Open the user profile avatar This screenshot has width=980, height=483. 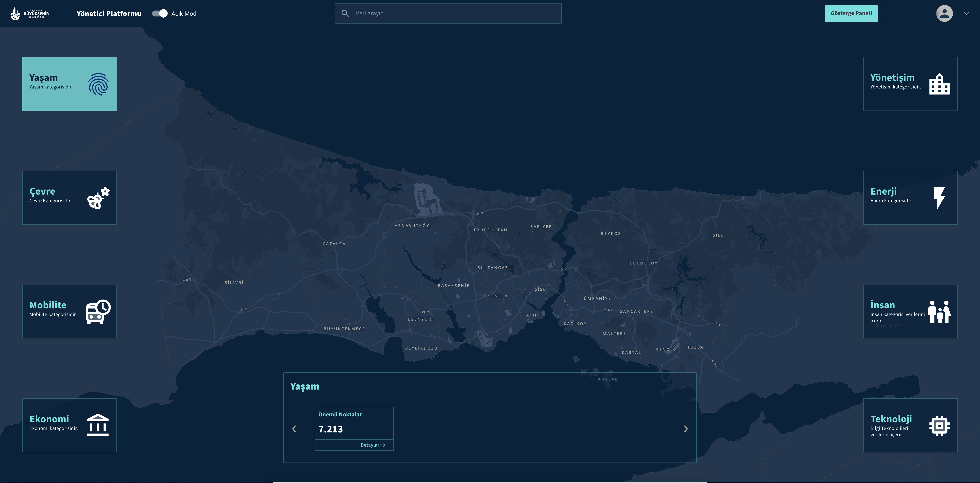[x=944, y=13]
